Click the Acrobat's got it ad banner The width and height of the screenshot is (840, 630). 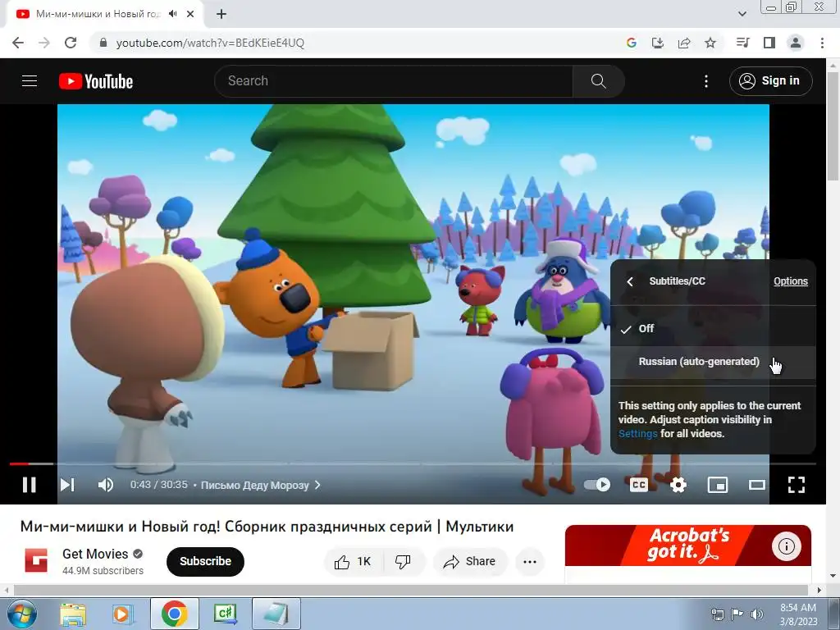coord(688,546)
